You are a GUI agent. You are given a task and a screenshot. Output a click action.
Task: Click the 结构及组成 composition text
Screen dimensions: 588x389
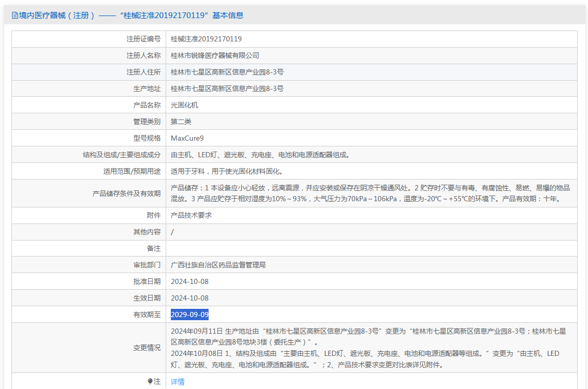click(261, 155)
